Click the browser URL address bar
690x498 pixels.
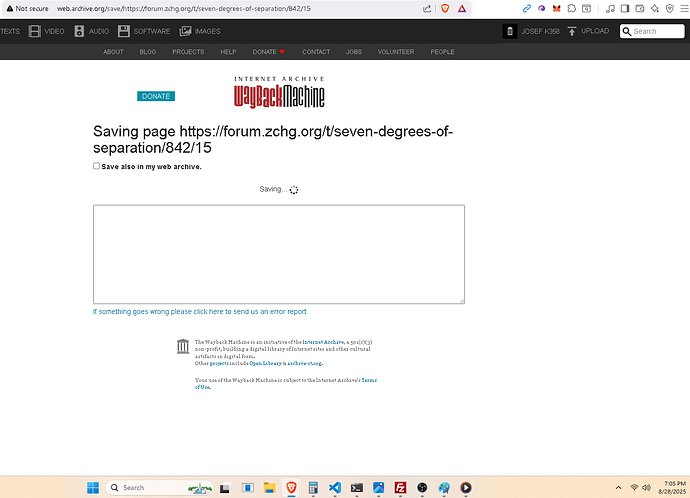pos(238,8)
